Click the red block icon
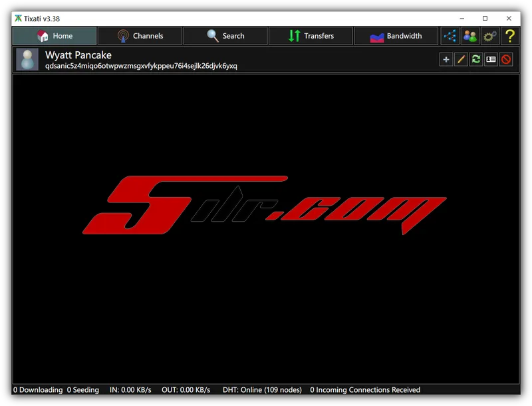532x406 pixels. 506,59
